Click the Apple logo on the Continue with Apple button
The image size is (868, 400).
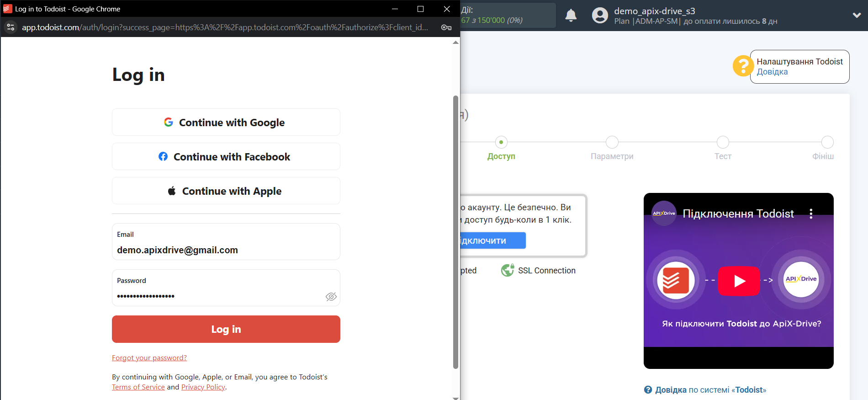(172, 191)
